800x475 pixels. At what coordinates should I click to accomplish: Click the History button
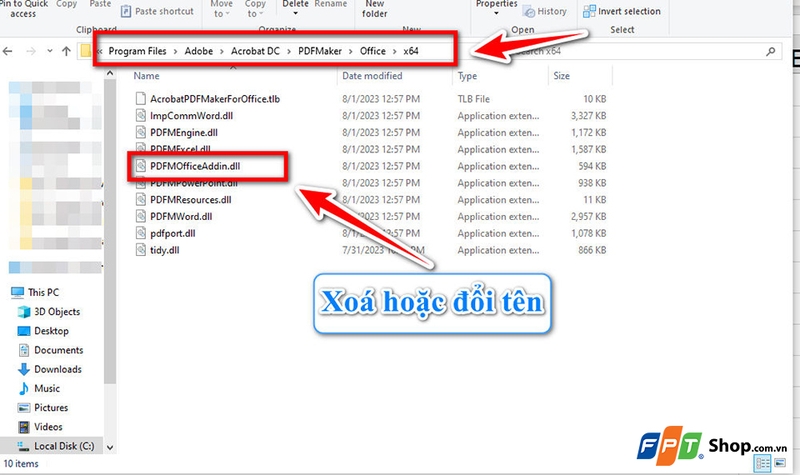(x=545, y=11)
